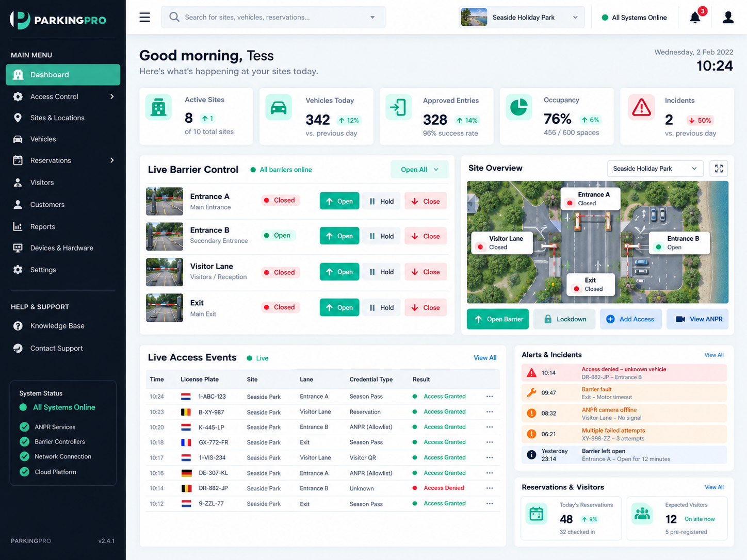Open the user profile icon
This screenshot has width=747, height=560.
pos(728,18)
